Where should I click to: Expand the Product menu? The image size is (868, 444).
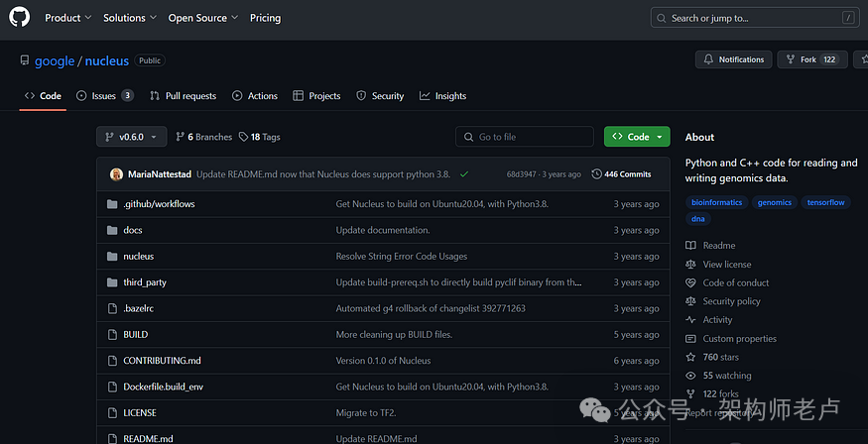[x=67, y=18]
